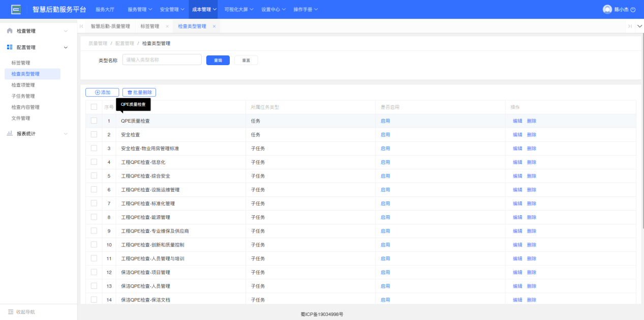Click the 重置 button
This screenshot has width=644, height=320.
246,60
